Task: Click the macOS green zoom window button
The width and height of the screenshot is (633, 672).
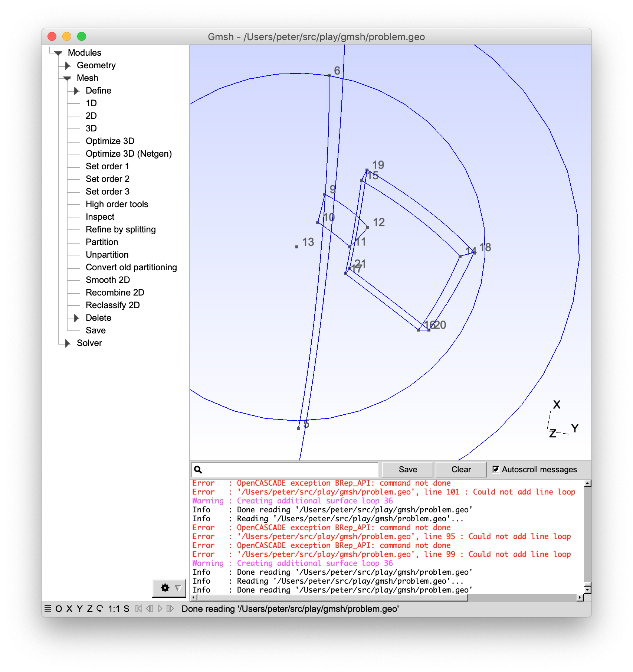Action: (x=82, y=36)
